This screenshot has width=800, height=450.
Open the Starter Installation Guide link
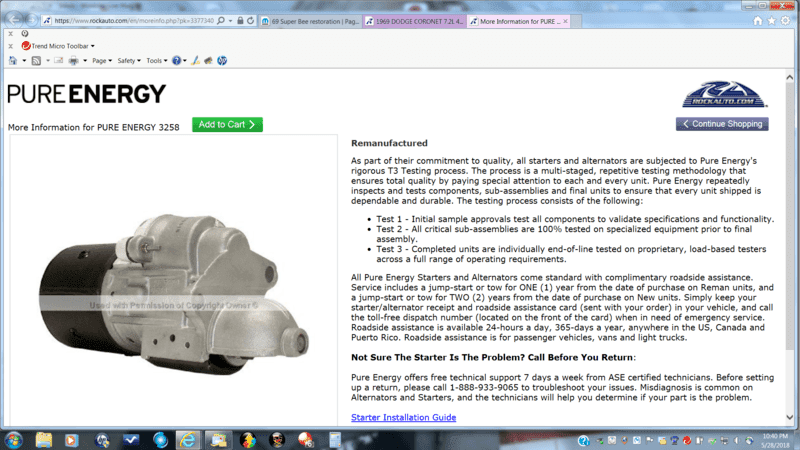pos(403,417)
